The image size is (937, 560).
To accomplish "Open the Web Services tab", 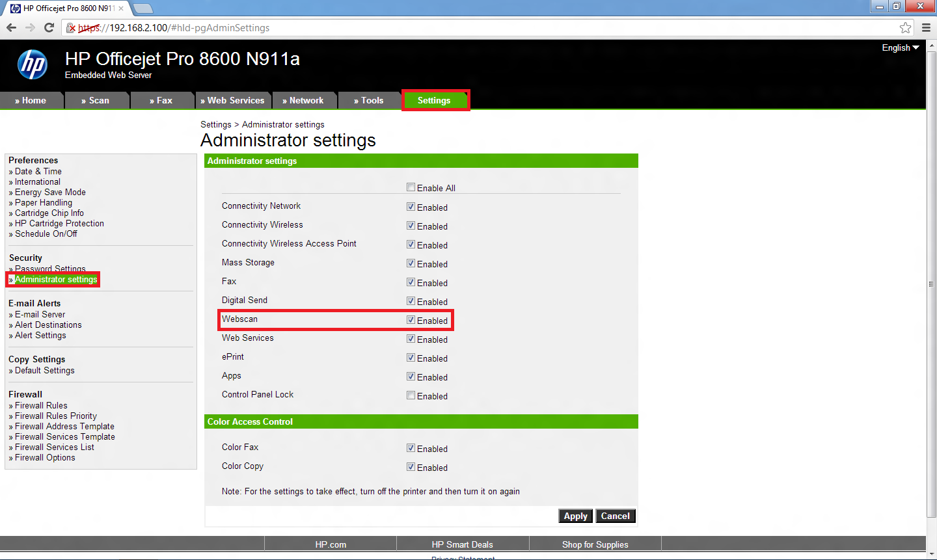I will [233, 100].
